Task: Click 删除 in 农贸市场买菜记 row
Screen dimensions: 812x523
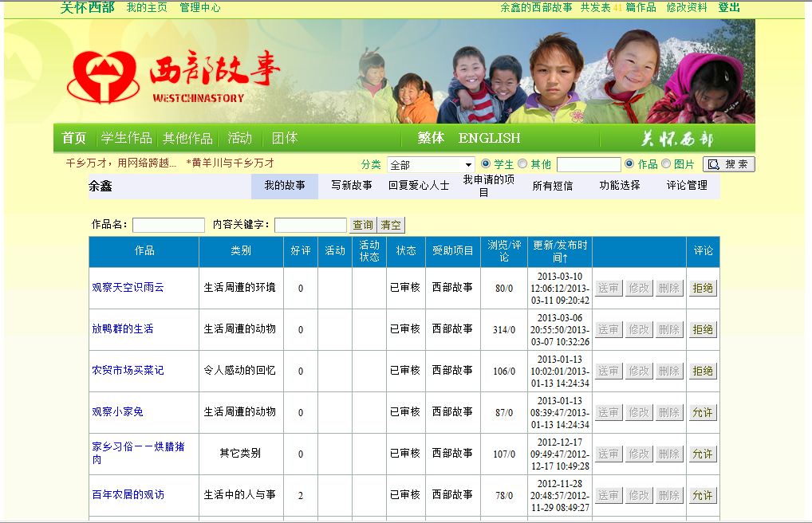Action: 669,371
